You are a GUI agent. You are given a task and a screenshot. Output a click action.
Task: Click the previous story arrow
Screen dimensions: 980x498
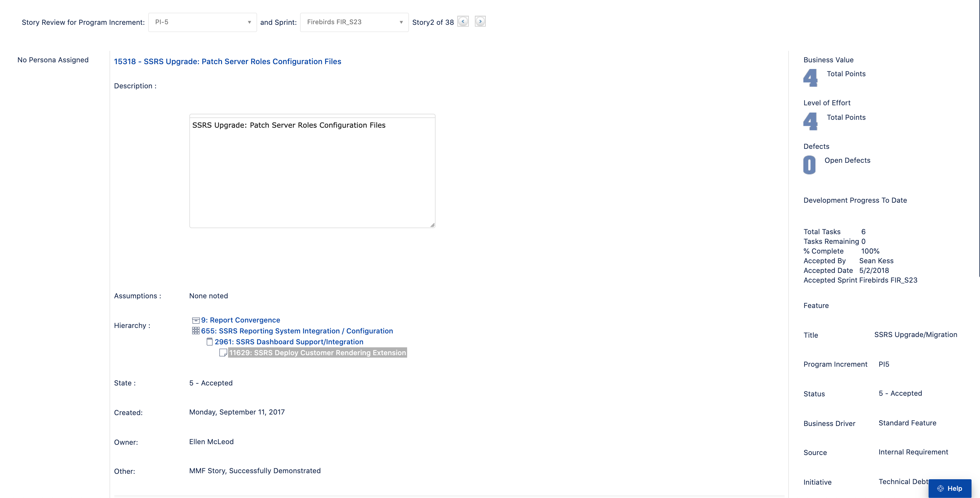click(x=463, y=21)
